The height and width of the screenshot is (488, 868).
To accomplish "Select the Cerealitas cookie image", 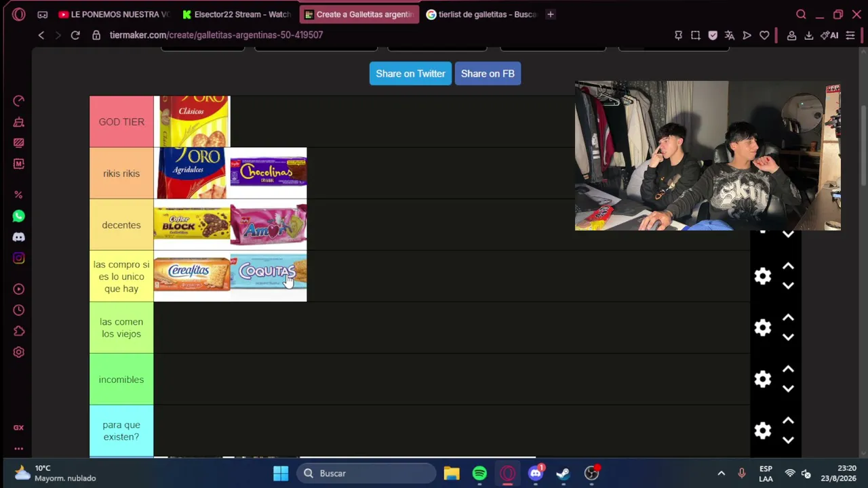I will pyautogui.click(x=193, y=277).
